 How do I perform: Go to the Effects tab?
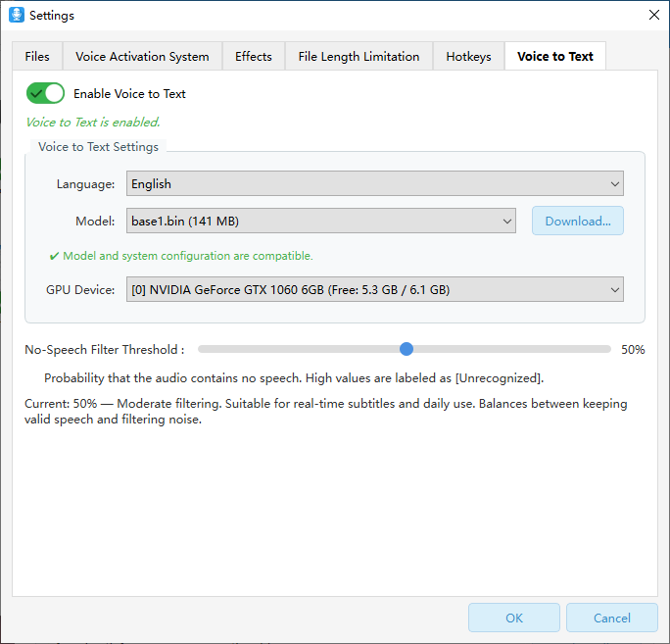(x=254, y=56)
